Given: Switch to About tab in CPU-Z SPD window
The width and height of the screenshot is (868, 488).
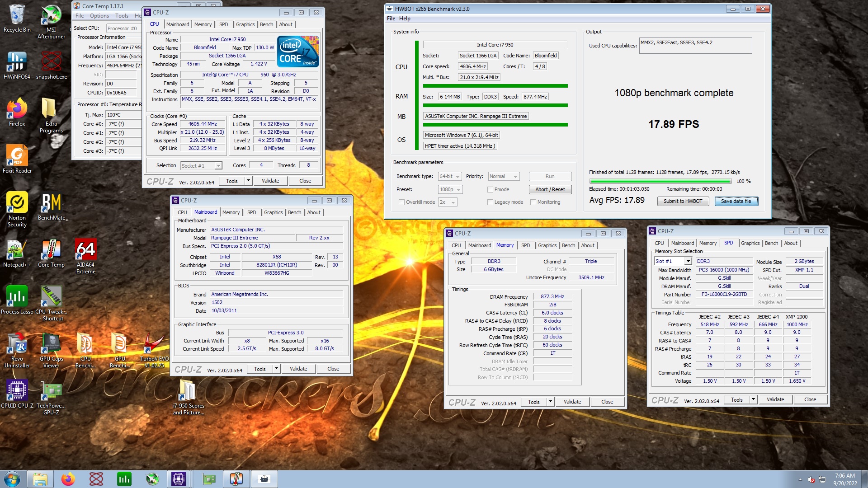Looking at the screenshot, I should [790, 243].
